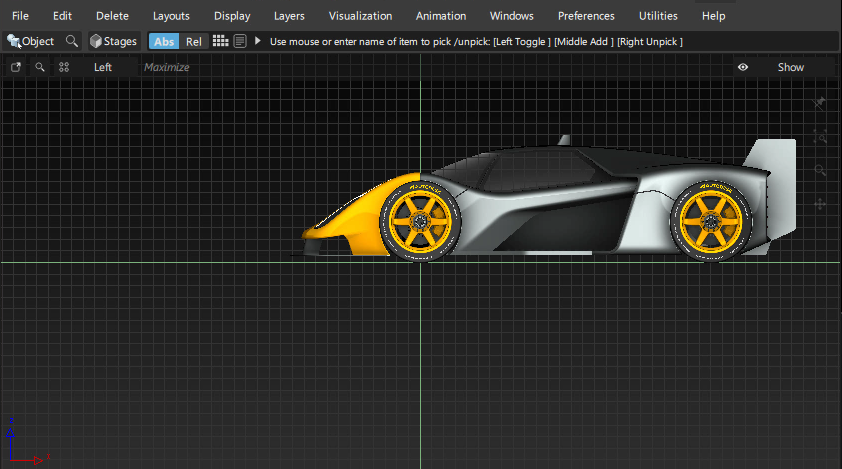Screen dimensions: 842x469
Task: Click the pop-out window icon in viewport bar
Action: point(16,67)
